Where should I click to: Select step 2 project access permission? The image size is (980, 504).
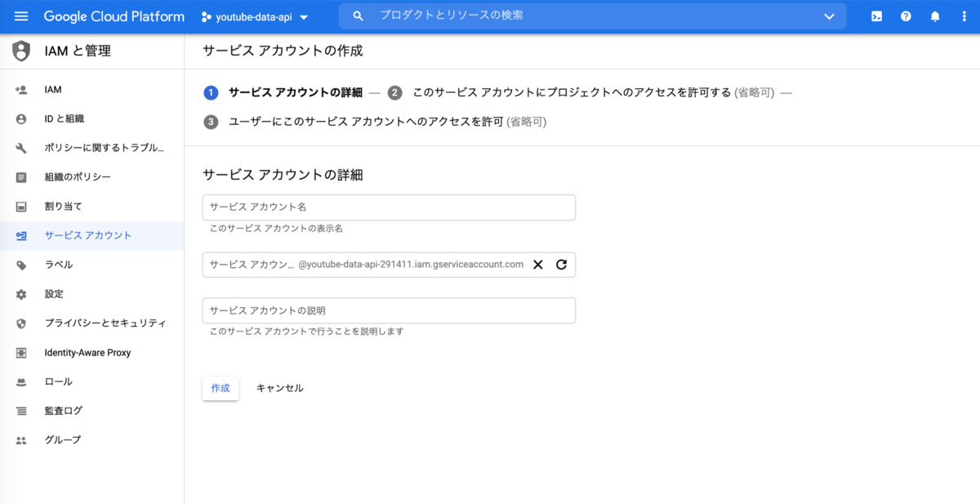581,92
